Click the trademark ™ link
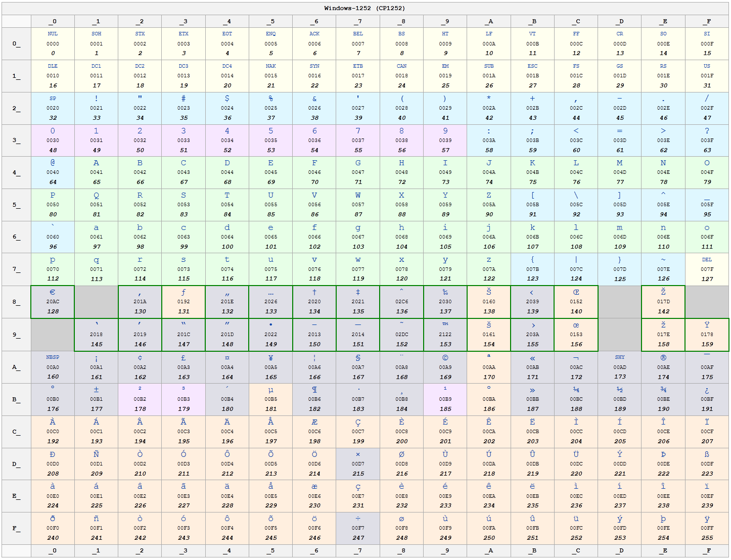Image resolution: width=731 pixels, height=560 pixels. (x=445, y=324)
